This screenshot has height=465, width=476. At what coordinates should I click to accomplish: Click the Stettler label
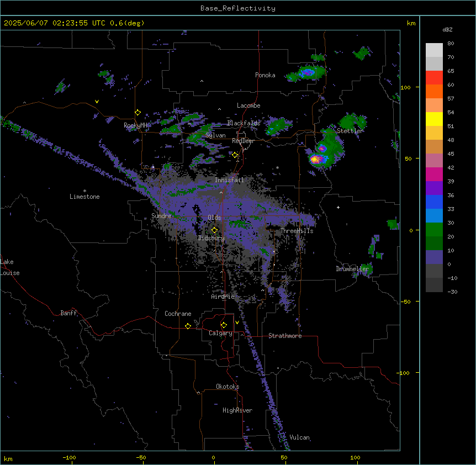point(350,131)
